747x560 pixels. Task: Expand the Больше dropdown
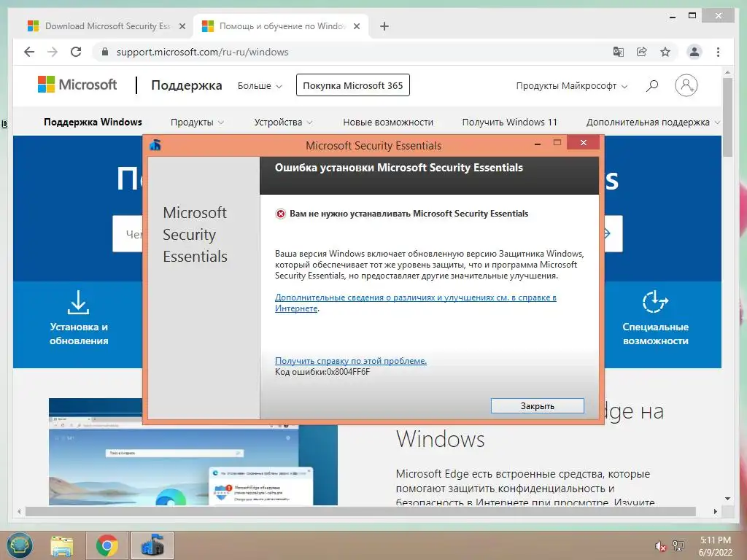point(260,86)
